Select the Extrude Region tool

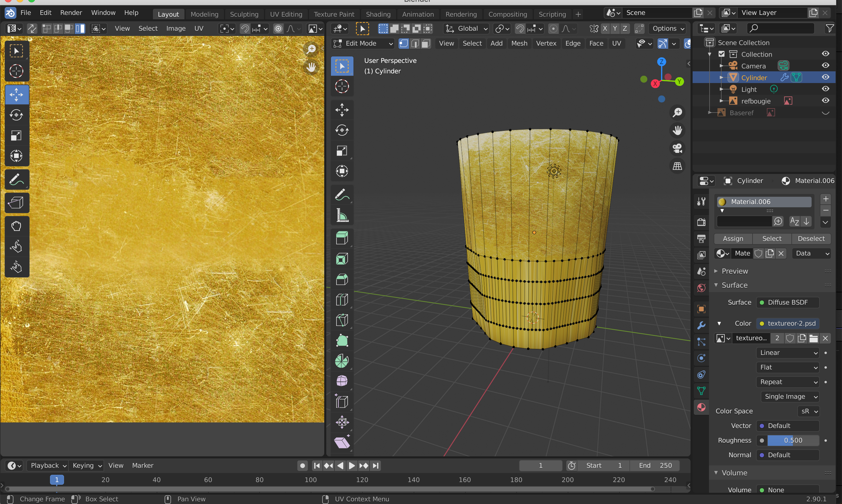[x=342, y=238]
